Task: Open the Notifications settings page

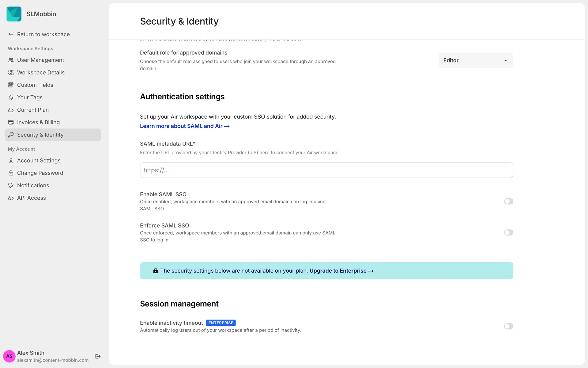Action: (33, 186)
